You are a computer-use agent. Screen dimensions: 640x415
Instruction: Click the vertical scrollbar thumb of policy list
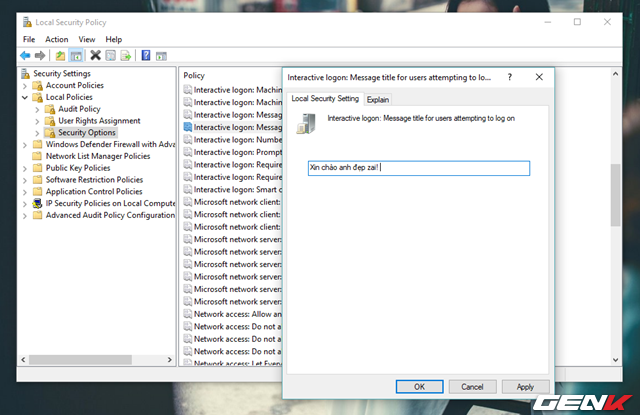tap(616, 195)
